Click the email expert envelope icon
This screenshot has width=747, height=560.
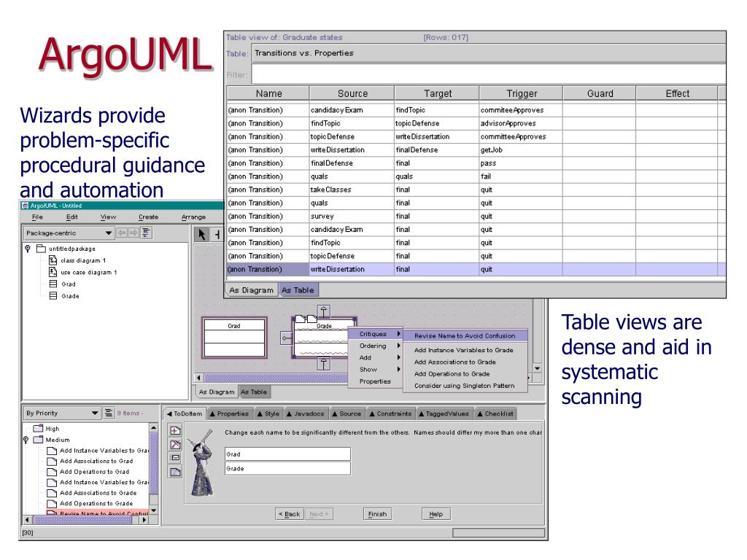(x=175, y=458)
